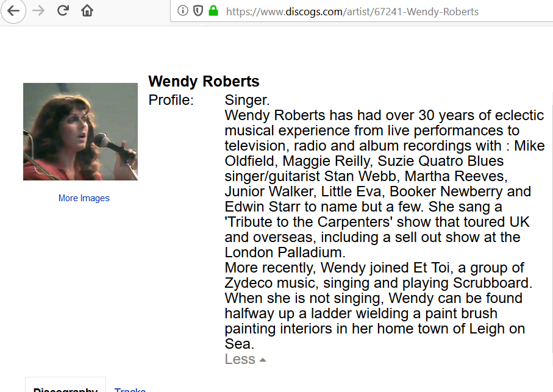Click the word Singer in profile
The image size is (553, 392).
247,100
